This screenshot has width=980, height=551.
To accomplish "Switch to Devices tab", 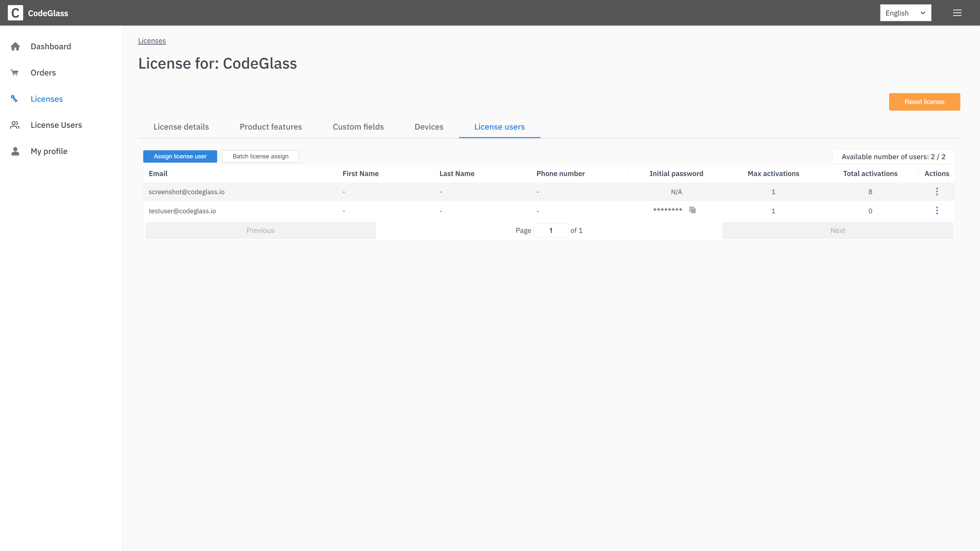I will pyautogui.click(x=429, y=127).
